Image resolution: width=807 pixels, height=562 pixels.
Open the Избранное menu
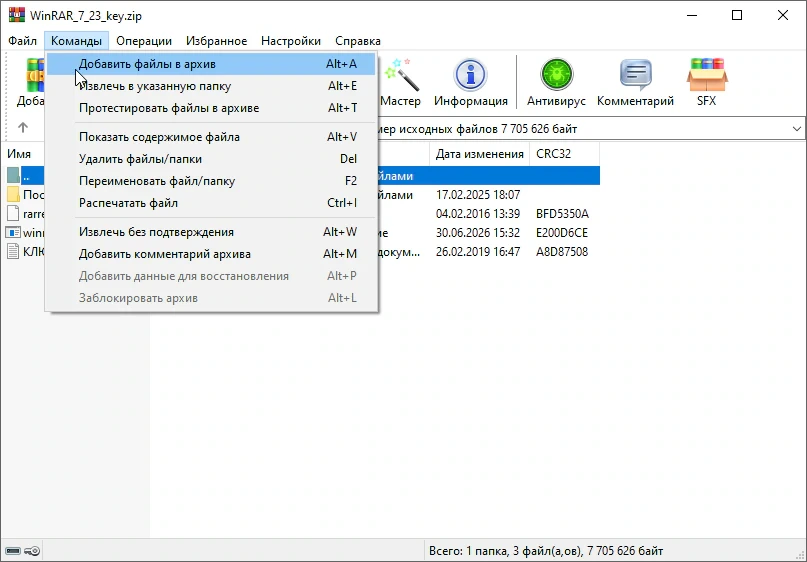point(217,41)
